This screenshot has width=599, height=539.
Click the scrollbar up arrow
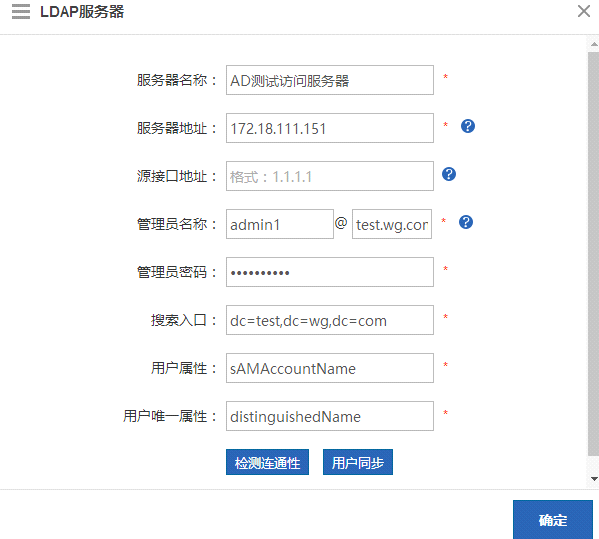pos(594,44)
